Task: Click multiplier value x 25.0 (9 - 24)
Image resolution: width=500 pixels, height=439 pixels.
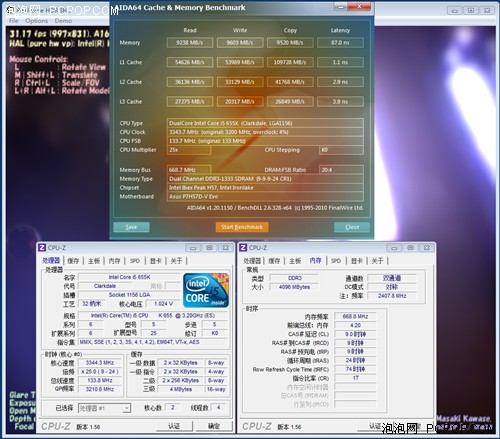Action: click(x=100, y=372)
